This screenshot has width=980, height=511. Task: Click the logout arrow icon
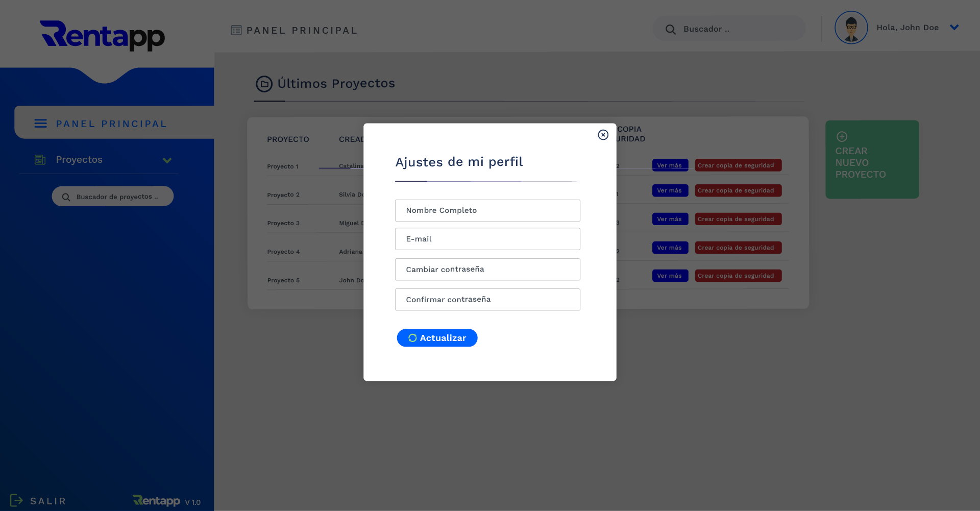[x=16, y=500]
